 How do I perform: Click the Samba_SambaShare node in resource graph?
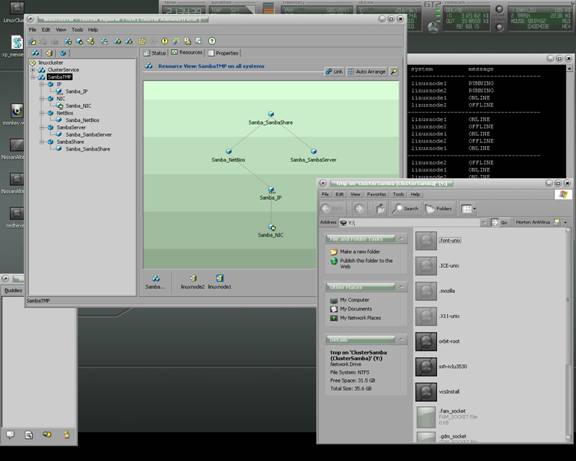(271, 119)
